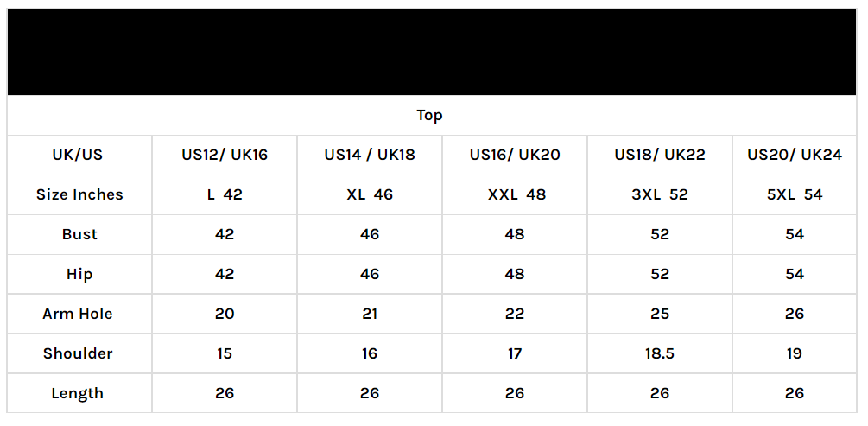Select the "US14 / UK18" column header

[370, 155]
